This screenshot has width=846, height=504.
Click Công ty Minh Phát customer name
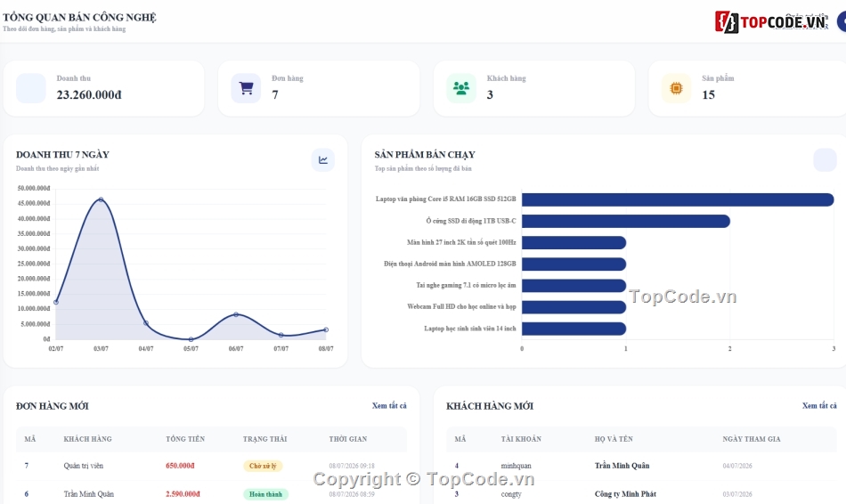pos(625,493)
